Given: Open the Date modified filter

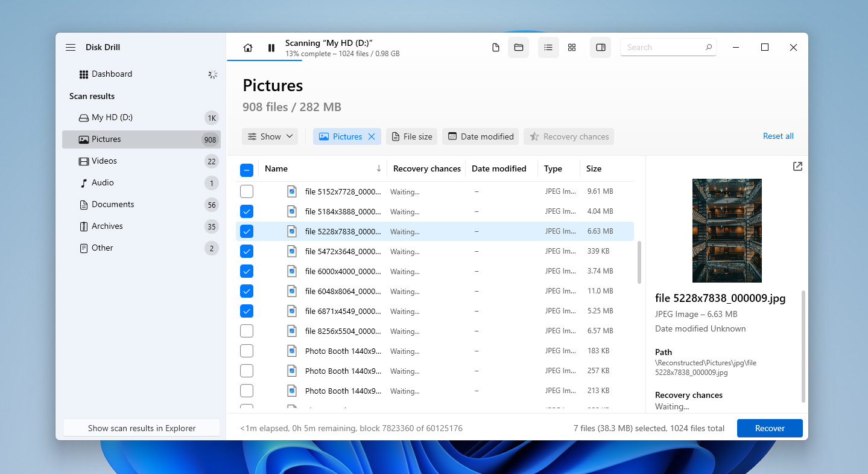Looking at the screenshot, I should (x=480, y=136).
